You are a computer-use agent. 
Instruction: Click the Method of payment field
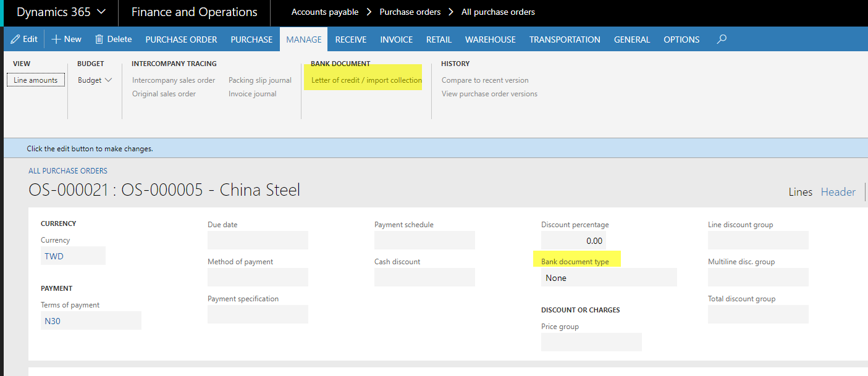pos(258,277)
